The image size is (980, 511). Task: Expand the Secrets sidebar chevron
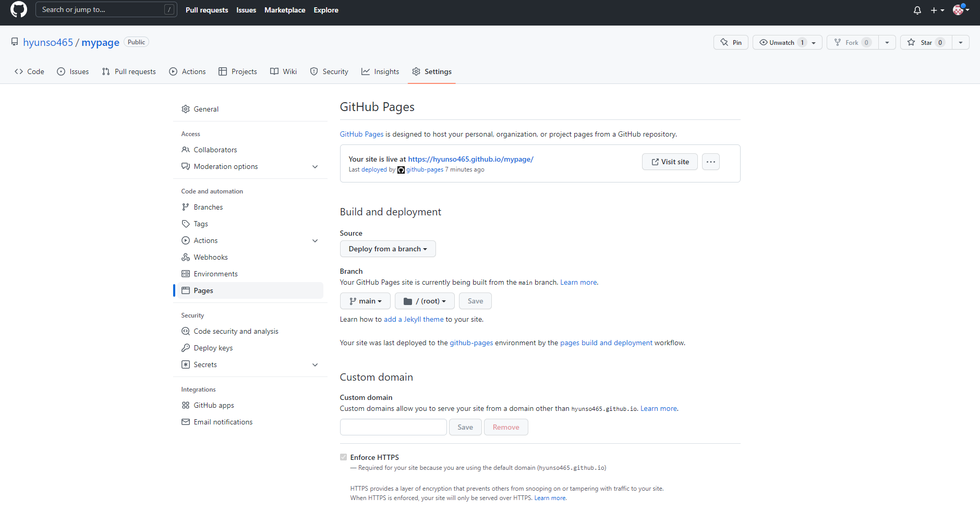315,365
